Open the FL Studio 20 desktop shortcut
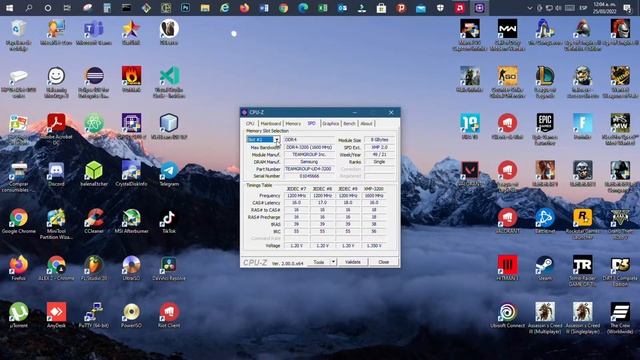 pyautogui.click(x=94, y=268)
